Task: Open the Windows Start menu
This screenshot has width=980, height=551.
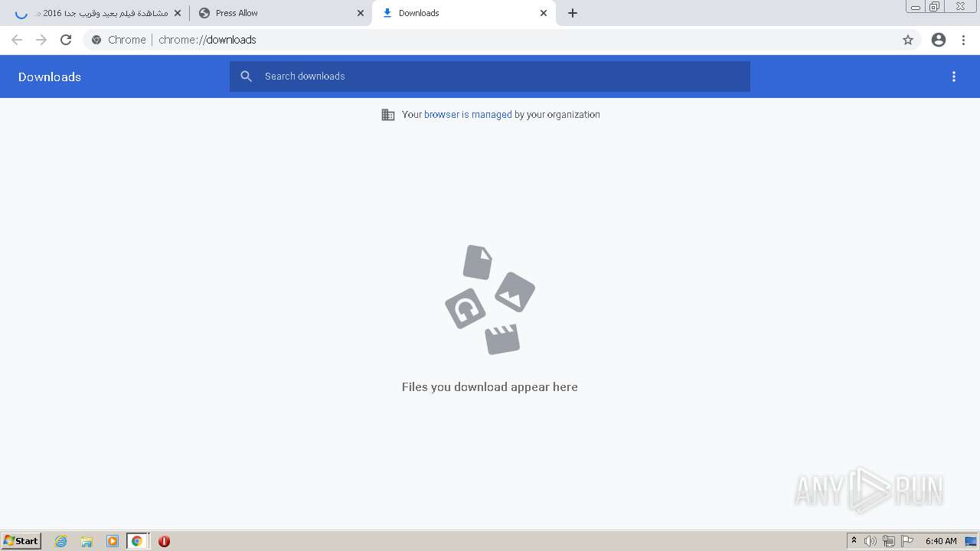Action: (x=21, y=540)
